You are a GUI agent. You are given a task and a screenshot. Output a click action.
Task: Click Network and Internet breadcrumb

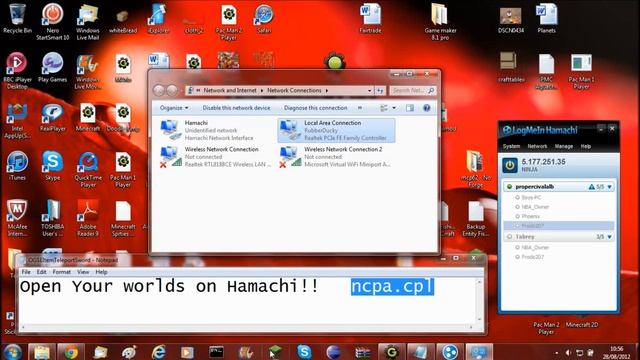tap(230, 90)
